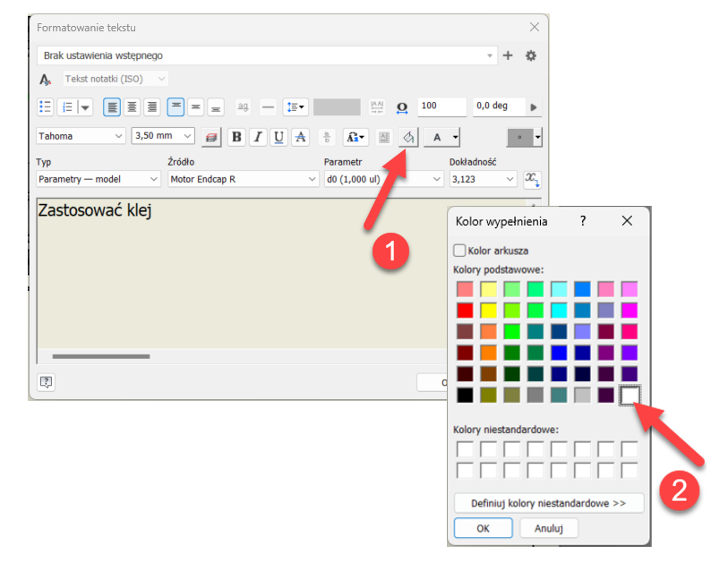
Task: Enable the Kolor arkusza checkbox
Action: pyautogui.click(x=460, y=251)
